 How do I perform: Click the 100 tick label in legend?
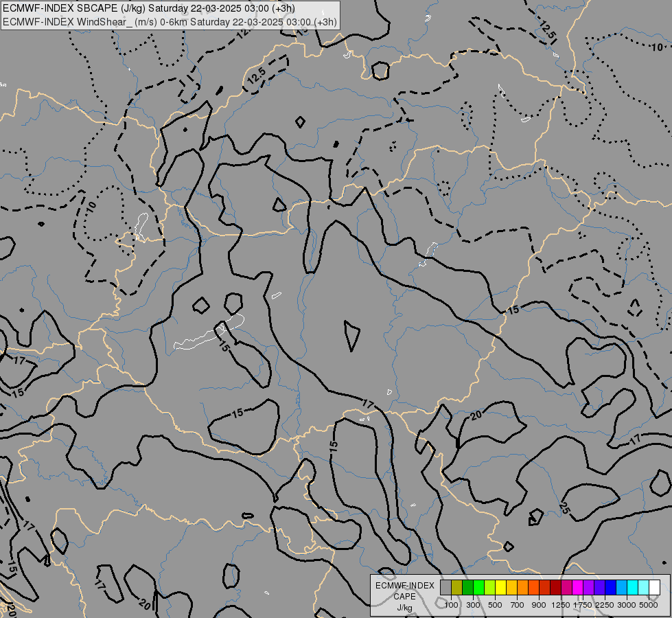(451, 605)
